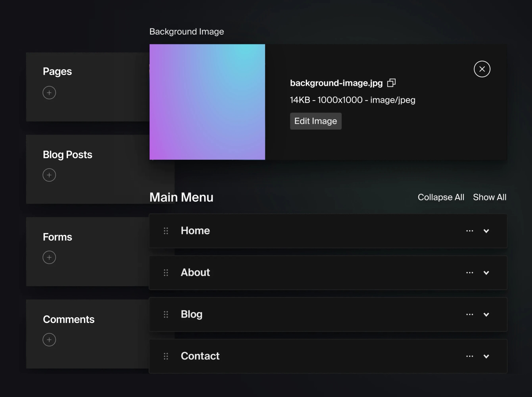
Task: Select the Contact menu item row
Action: (328, 356)
